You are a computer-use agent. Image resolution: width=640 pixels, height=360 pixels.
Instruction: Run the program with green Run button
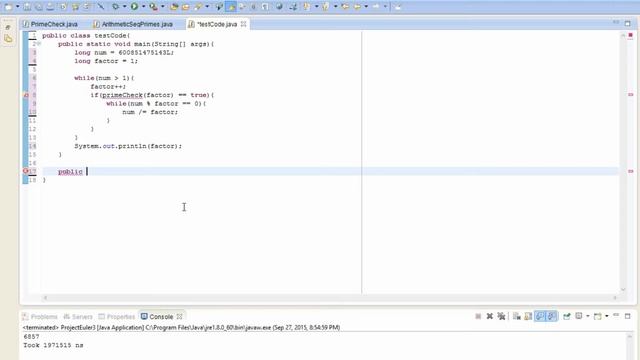[134, 7]
